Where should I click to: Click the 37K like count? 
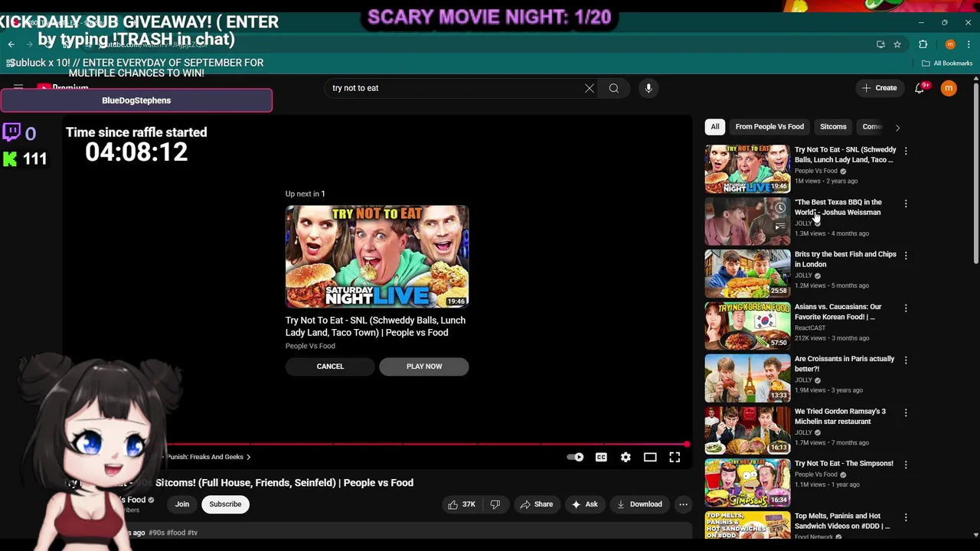[x=469, y=504]
